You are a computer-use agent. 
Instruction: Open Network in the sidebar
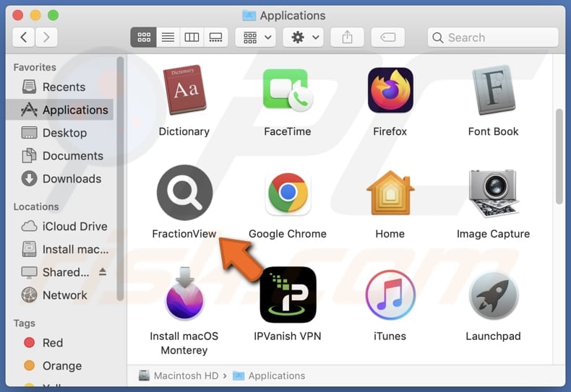[x=59, y=295]
